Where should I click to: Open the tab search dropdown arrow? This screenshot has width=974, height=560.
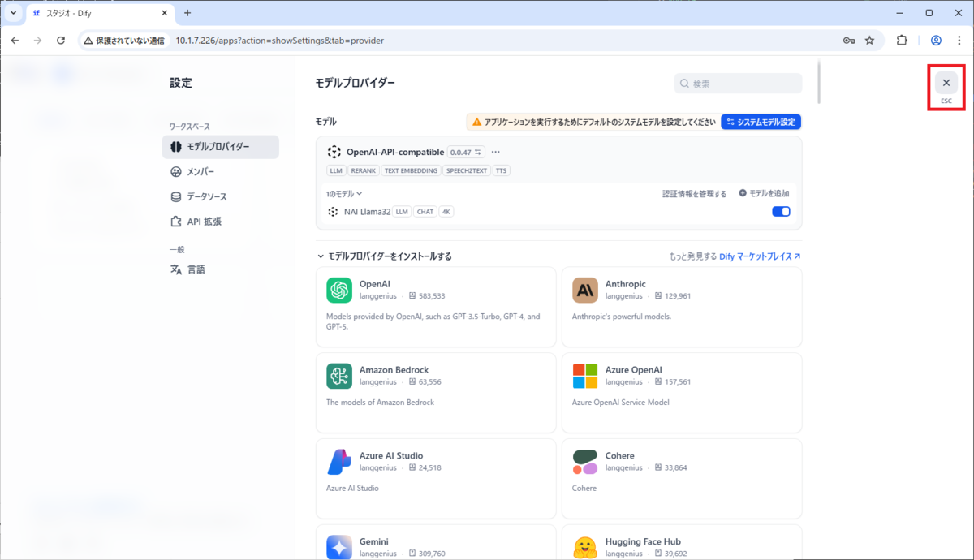(14, 13)
